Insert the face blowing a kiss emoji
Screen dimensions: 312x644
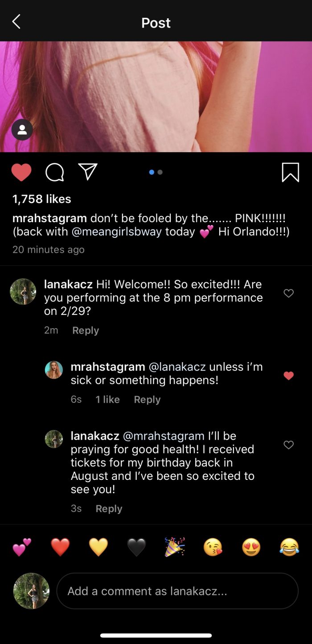pyautogui.click(x=213, y=547)
